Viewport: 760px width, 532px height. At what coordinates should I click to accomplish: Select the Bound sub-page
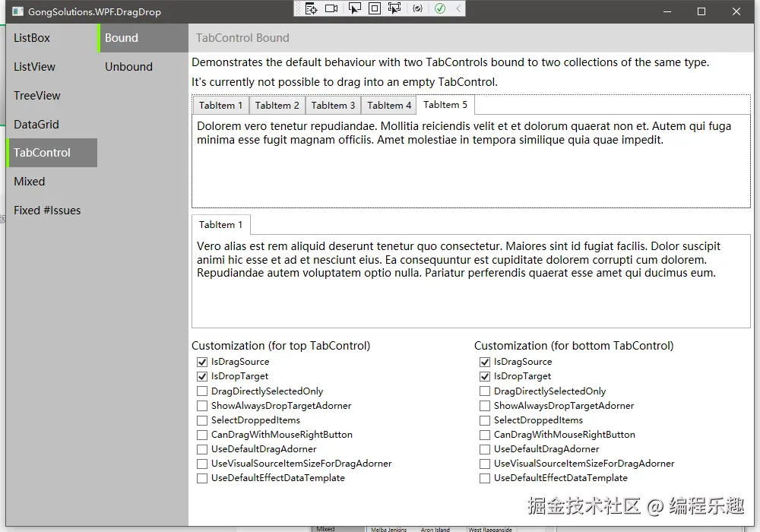click(x=143, y=38)
